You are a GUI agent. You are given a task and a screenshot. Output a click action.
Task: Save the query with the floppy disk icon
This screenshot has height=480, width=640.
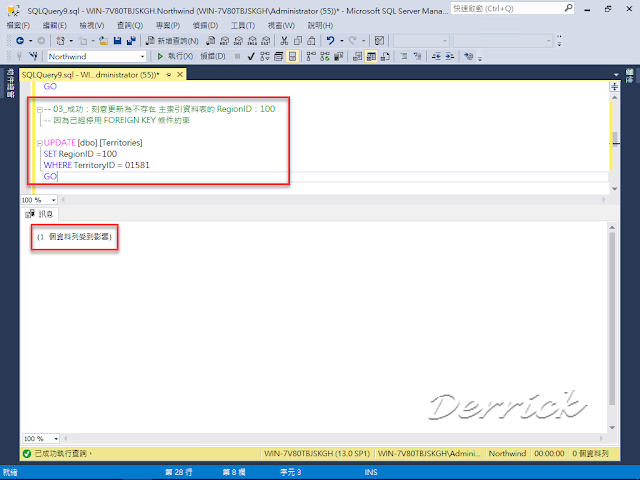coord(118,41)
